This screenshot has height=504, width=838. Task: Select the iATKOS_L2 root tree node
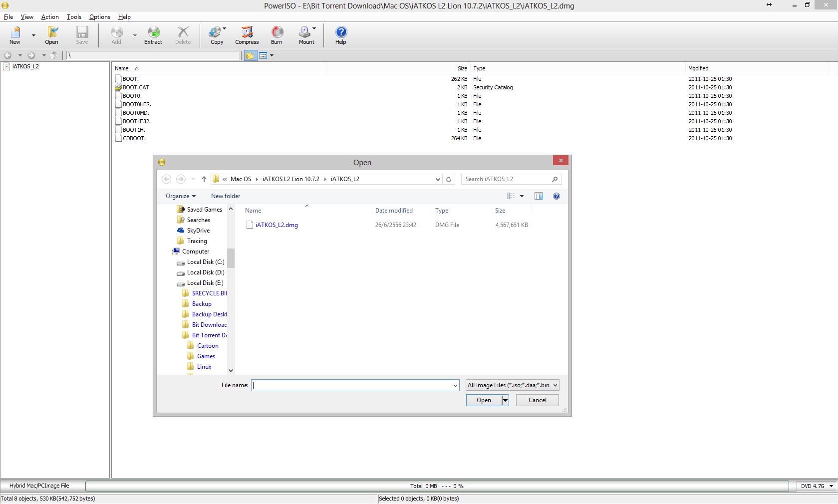(25, 66)
